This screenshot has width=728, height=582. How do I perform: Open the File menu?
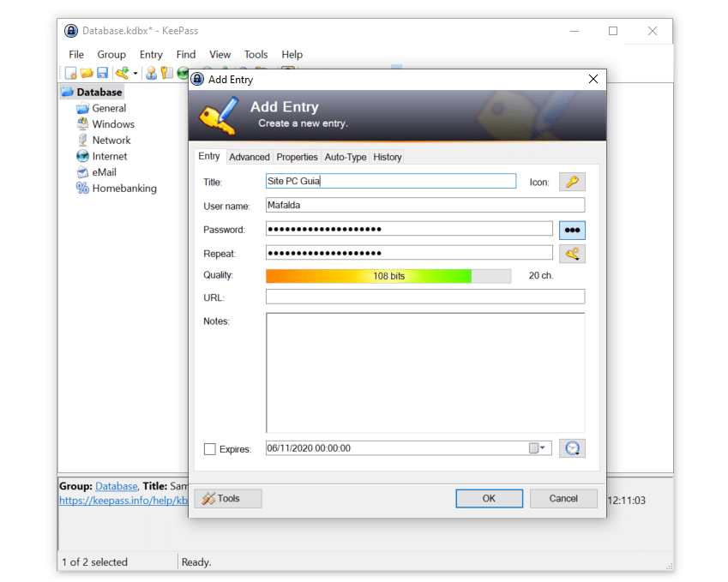76,54
